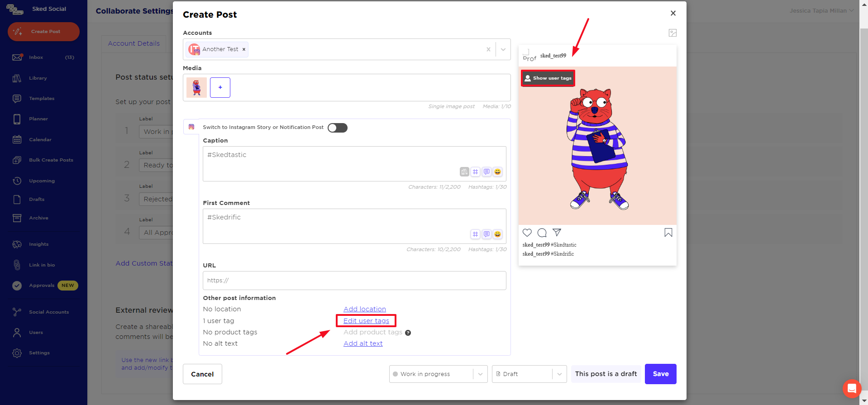Open Jessica Tapia Millan user menu
Screen dimensions: 868x405
[822, 10]
